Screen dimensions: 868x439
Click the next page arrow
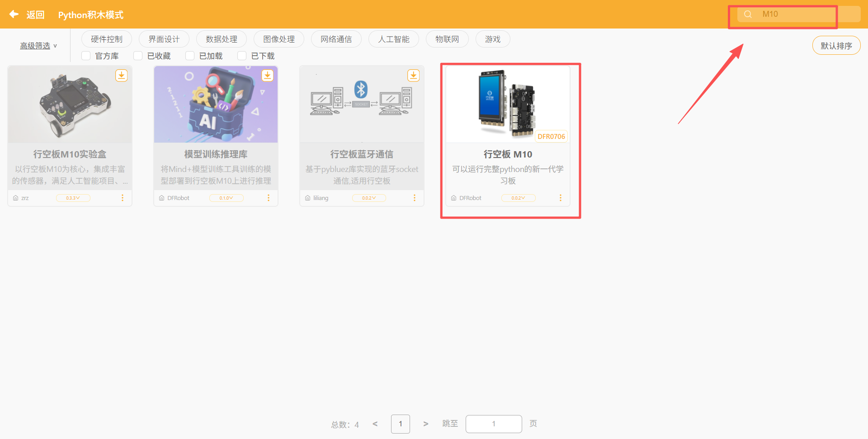[x=425, y=424]
